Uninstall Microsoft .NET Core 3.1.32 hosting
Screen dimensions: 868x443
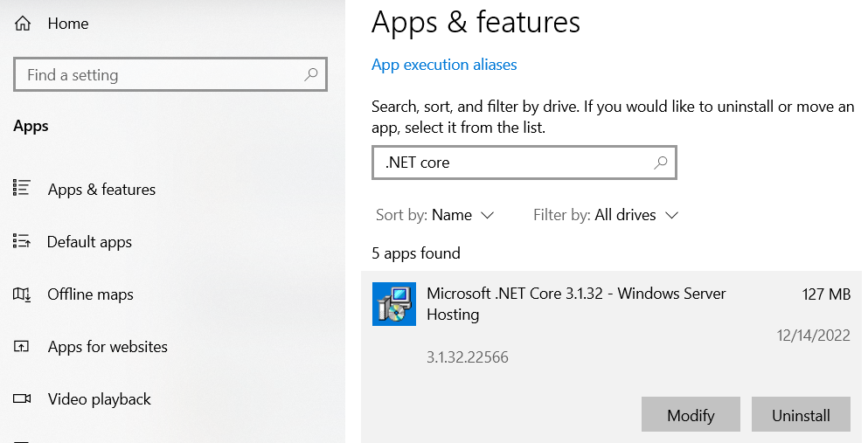[801, 414]
